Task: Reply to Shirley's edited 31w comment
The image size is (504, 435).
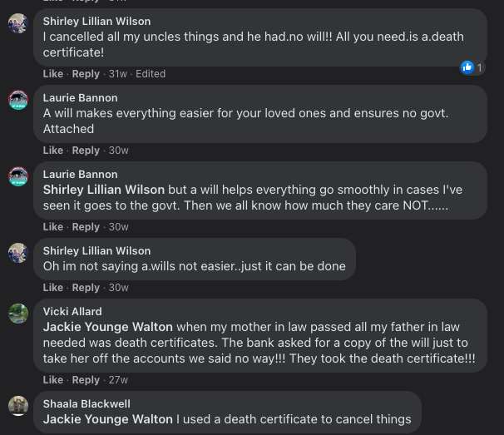Action: [86, 74]
